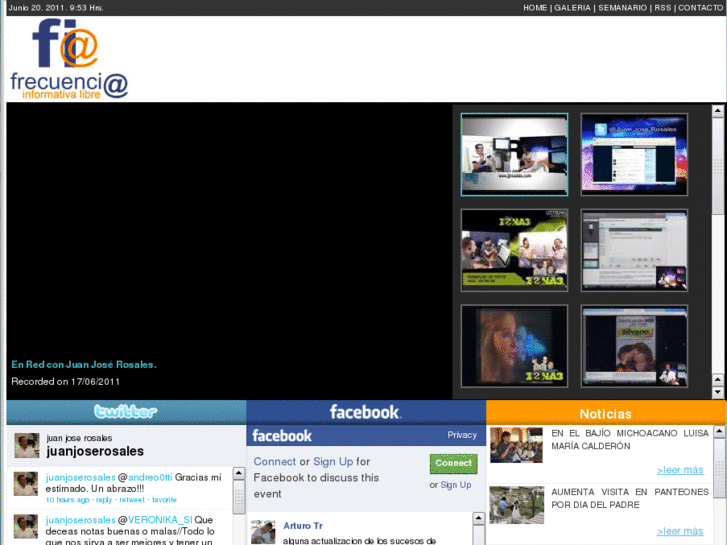Image resolution: width=727 pixels, height=545 pixels.
Task: Click the 10 hours ago timestamp
Action: pos(68,500)
